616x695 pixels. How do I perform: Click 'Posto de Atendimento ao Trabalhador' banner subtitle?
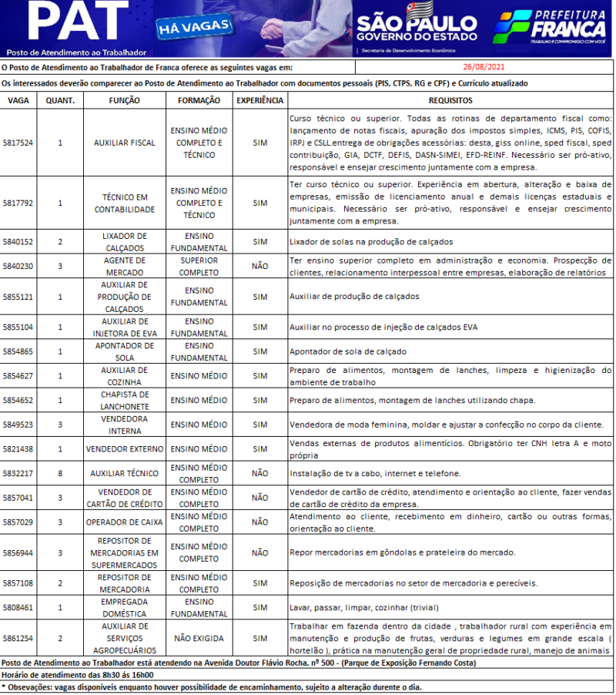point(76,52)
